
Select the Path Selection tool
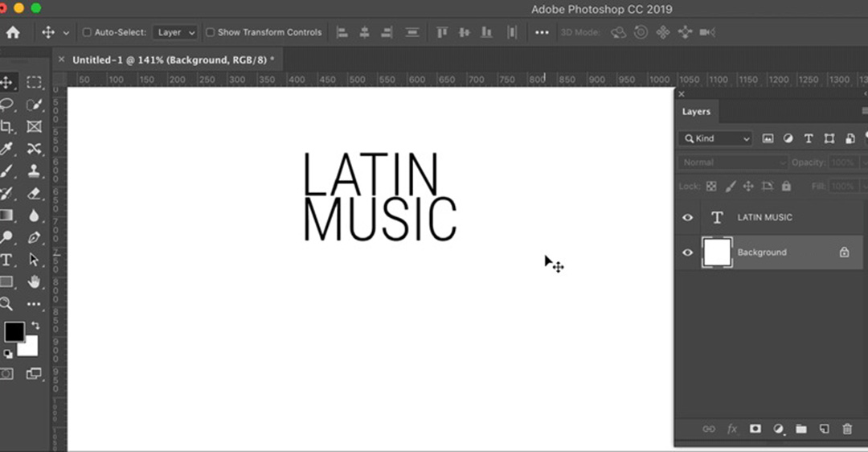point(35,260)
